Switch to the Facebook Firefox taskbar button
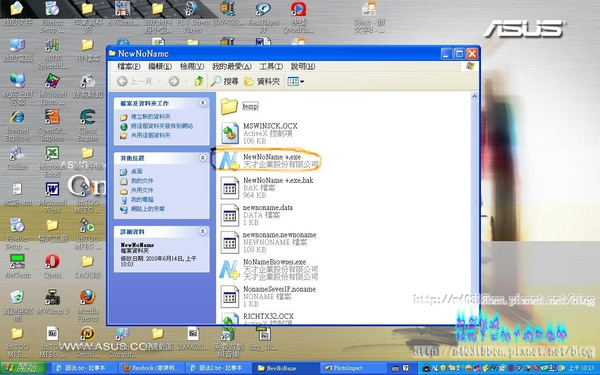 [x=153, y=368]
